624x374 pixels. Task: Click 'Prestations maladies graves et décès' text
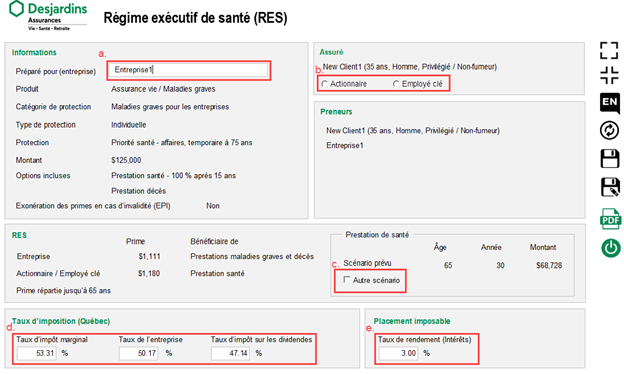[252, 257]
